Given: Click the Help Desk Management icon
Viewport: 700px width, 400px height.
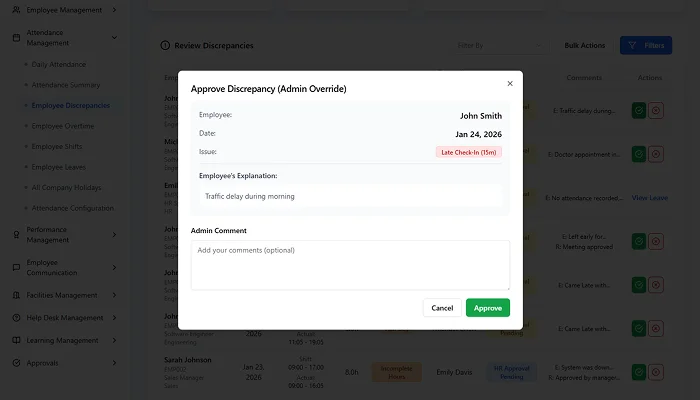Looking at the screenshot, I should point(17,318).
